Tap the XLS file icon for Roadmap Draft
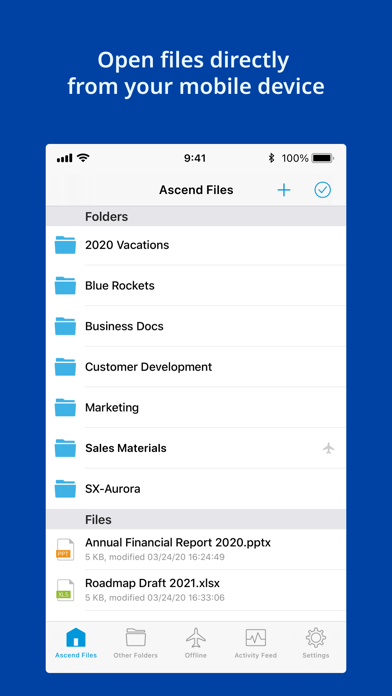The width and height of the screenshot is (392, 696). (x=65, y=590)
